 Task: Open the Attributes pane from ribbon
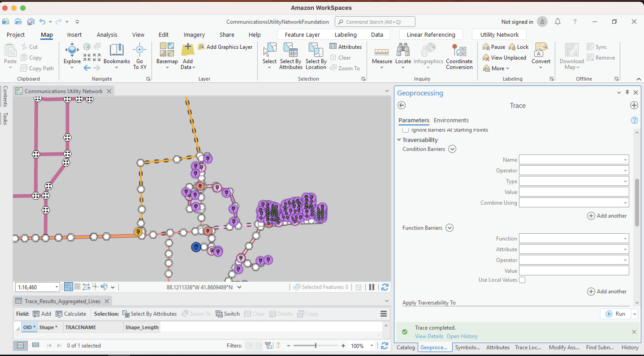coord(346,47)
